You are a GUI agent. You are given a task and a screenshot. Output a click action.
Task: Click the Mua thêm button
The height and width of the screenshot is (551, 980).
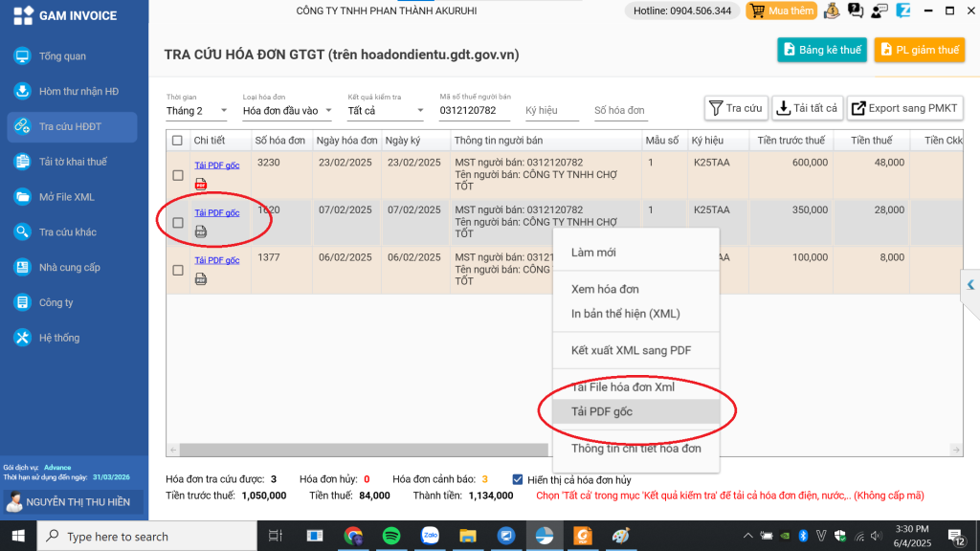(x=782, y=11)
